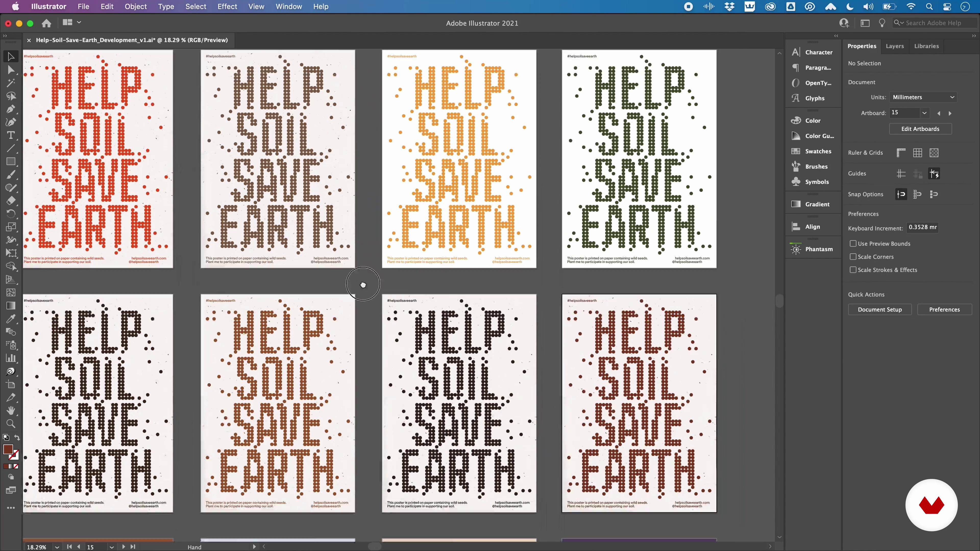Open the Brushes panel
This screenshot has width=980, height=551.
click(x=816, y=166)
